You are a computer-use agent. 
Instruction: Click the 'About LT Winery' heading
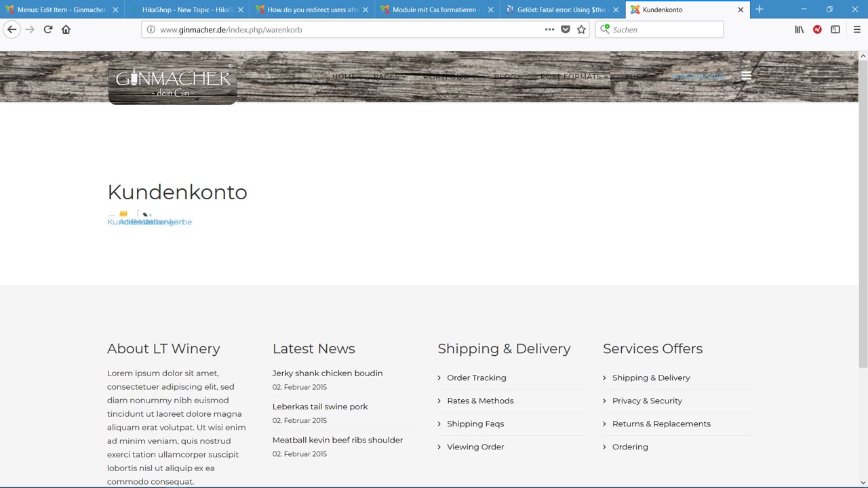click(x=163, y=349)
